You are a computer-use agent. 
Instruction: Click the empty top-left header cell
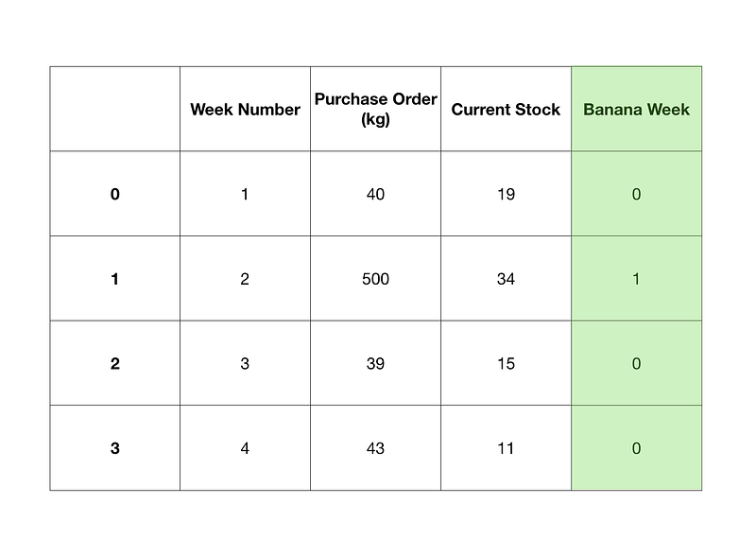point(115,109)
